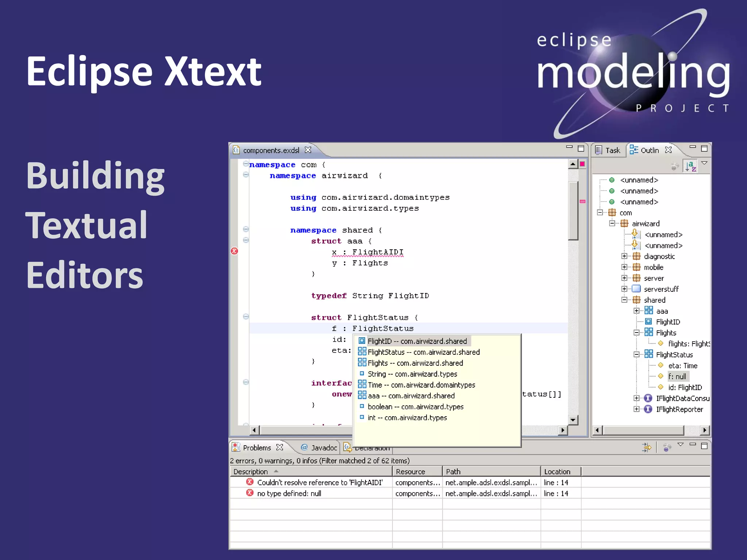747x560 pixels.
Task: Toggle fold on 'namespace shared' line
Action: [x=246, y=229]
